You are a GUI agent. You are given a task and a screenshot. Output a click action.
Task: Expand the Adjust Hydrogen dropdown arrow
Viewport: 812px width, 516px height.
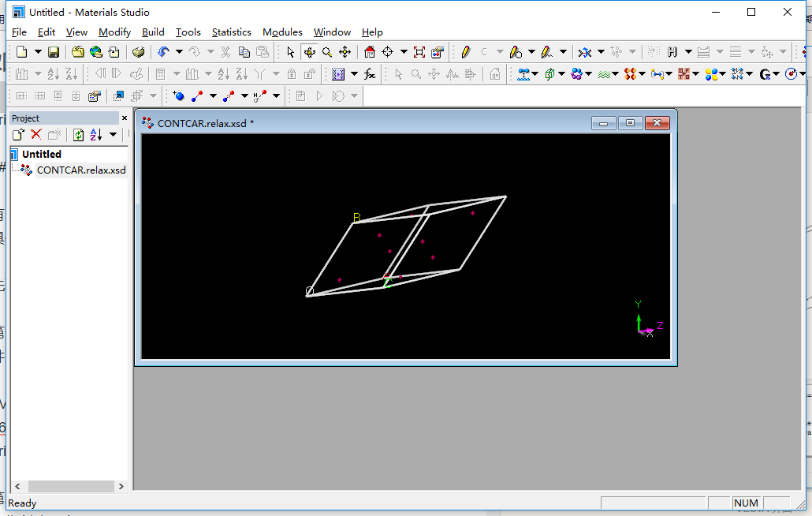(x=688, y=52)
